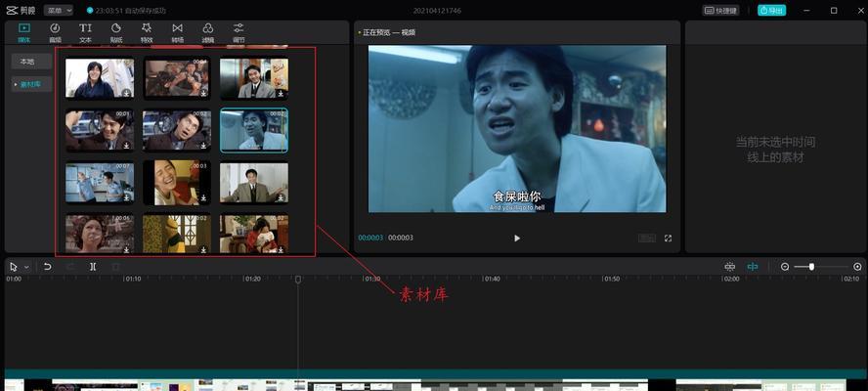
Task: Zoom out the timeline
Action: (x=785, y=267)
